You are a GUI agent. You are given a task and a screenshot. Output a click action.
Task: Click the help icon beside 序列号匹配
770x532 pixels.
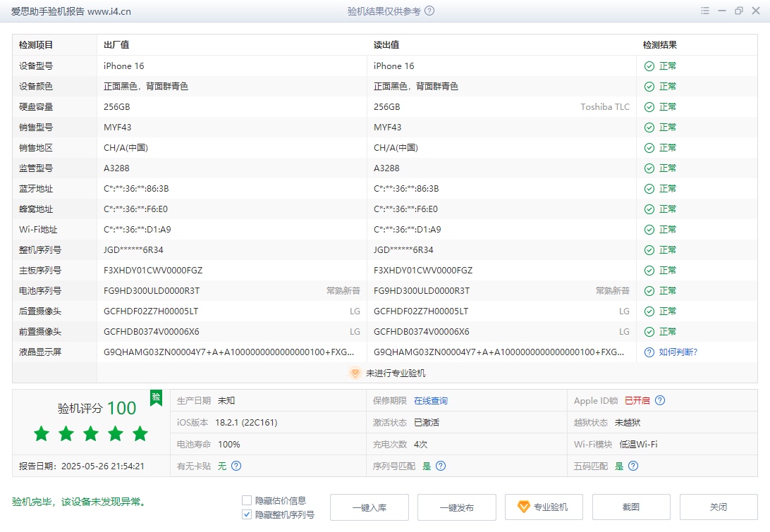pyautogui.click(x=441, y=466)
